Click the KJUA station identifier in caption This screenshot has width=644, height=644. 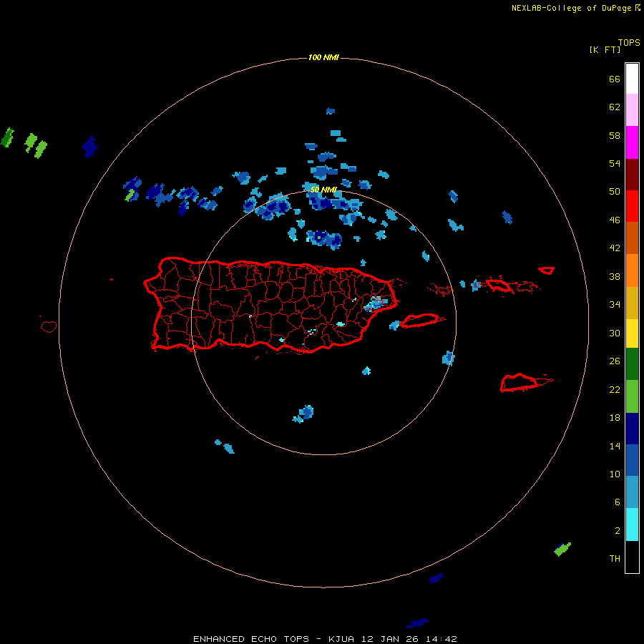tap(341, 639)
